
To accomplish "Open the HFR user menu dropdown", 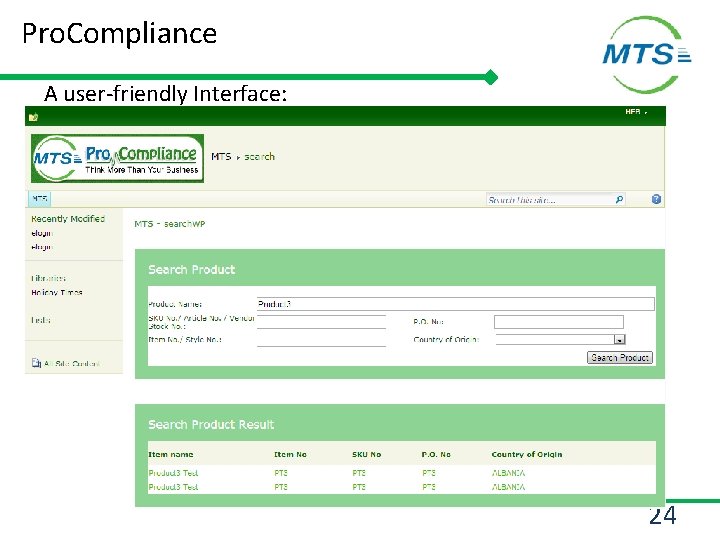I will pos(636,112).
